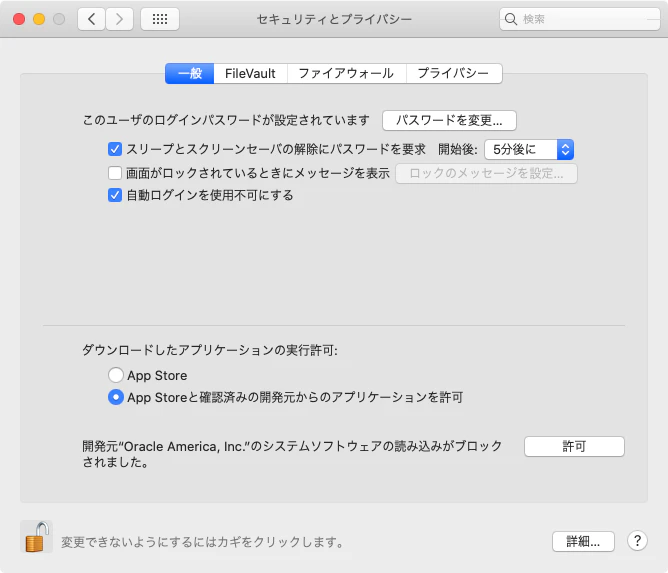Click the ダウンロードしたアプリケーションの実行許可 label

(x=210, y=350)
